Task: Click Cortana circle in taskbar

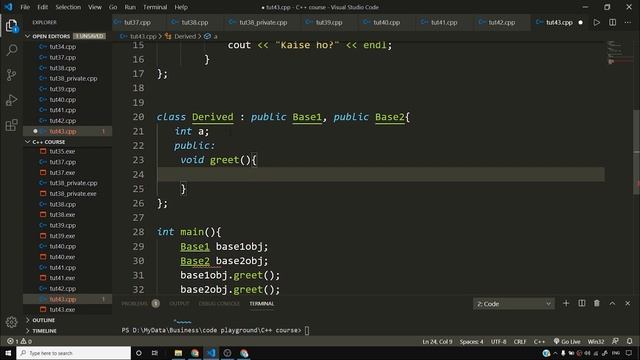Action: 139,353
